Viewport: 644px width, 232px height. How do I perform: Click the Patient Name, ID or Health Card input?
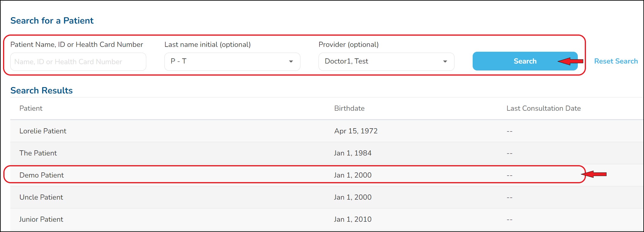pos(78,62)
